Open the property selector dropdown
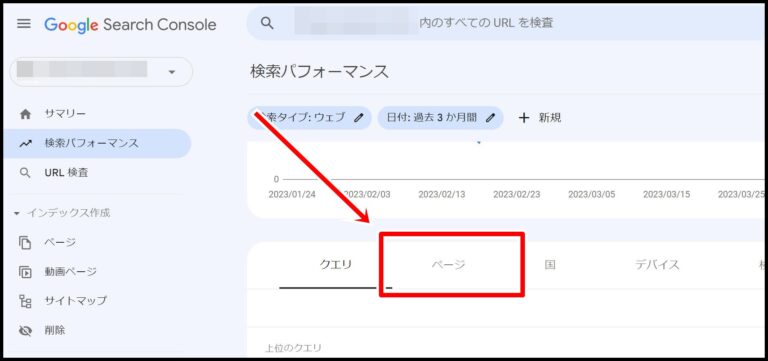This screenshot has width=768, height=361. click(101, 72)
